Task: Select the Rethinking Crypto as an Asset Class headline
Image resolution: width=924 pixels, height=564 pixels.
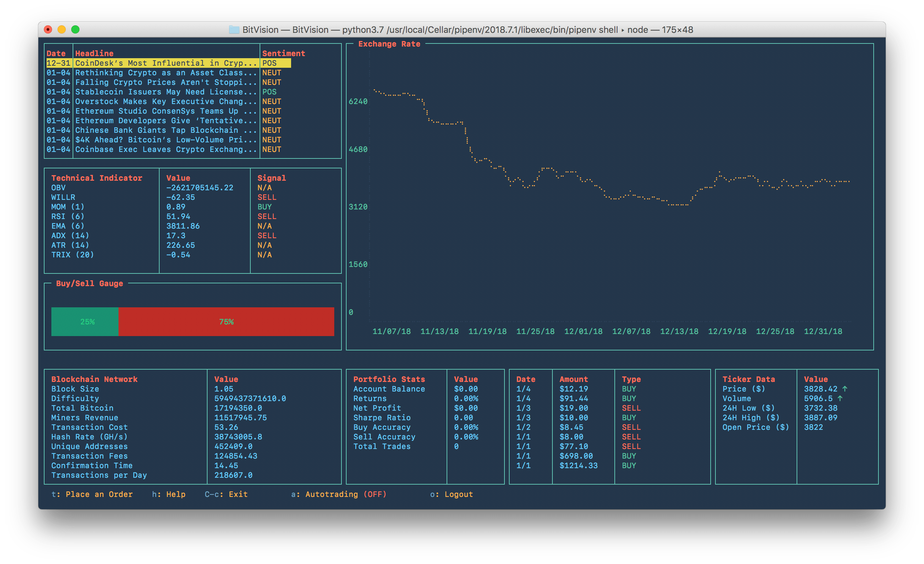Action: (x=166, y=73)
